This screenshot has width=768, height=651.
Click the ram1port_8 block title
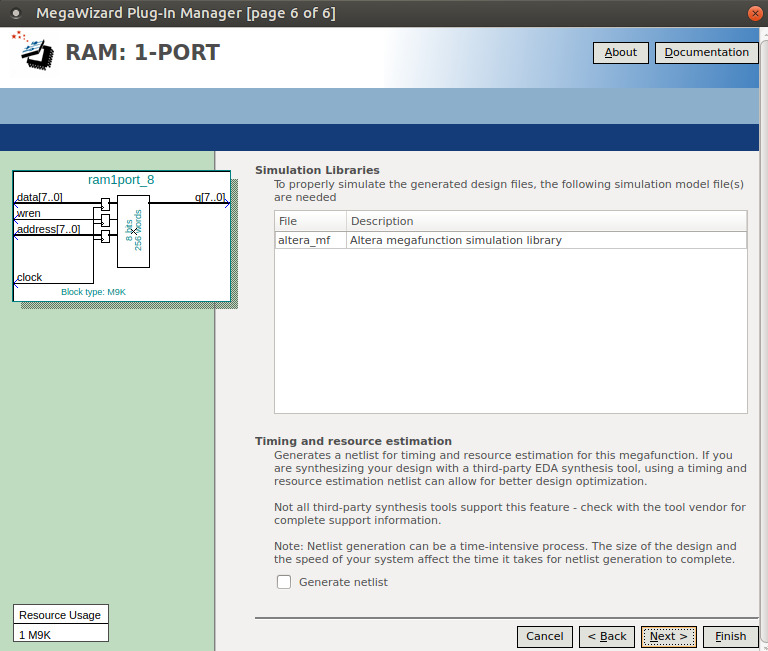(121, 180)
